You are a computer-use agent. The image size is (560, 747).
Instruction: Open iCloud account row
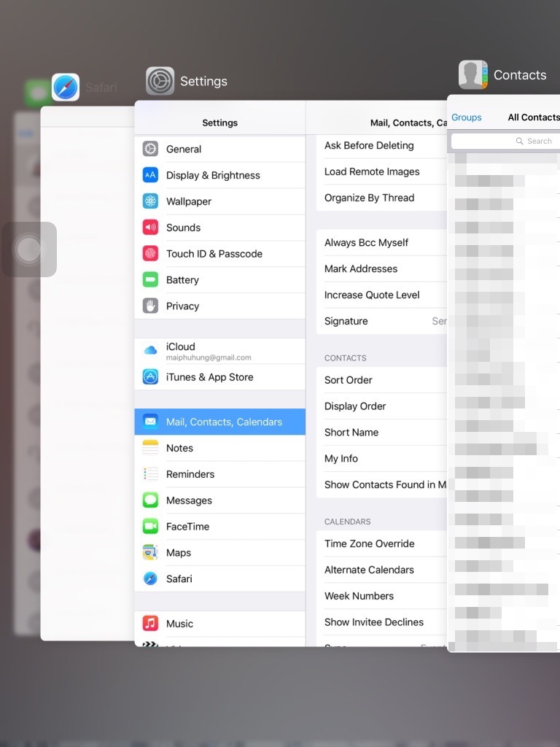point(219,351)
